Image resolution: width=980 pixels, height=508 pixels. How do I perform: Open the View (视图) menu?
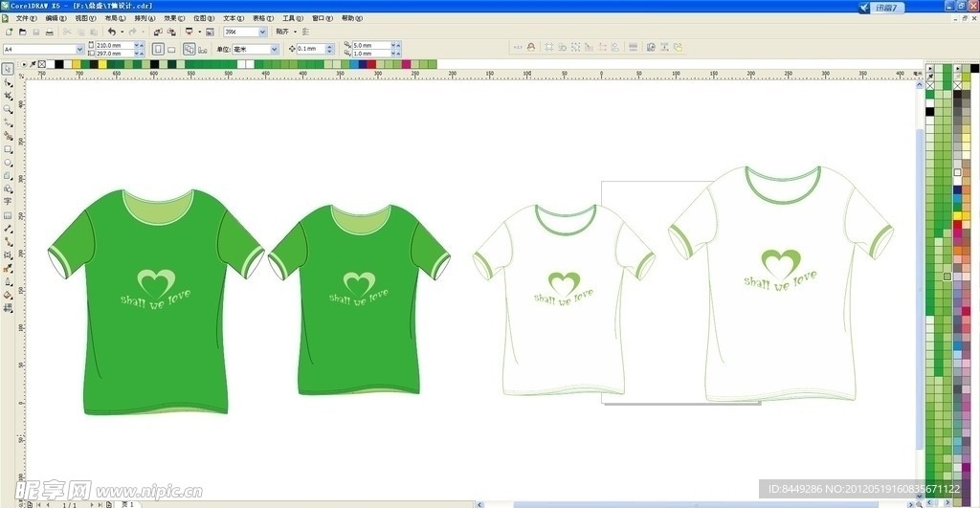point(85,18)
